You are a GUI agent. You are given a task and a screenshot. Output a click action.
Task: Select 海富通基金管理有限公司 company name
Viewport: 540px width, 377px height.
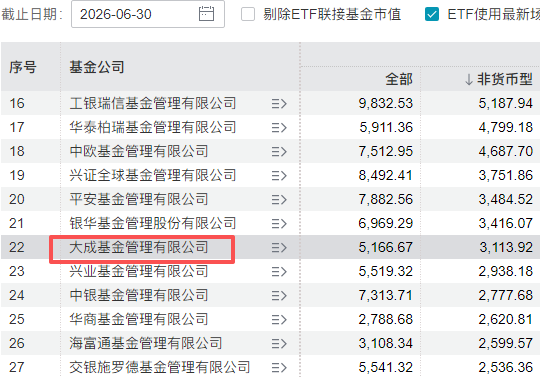[x=146, y=343]
